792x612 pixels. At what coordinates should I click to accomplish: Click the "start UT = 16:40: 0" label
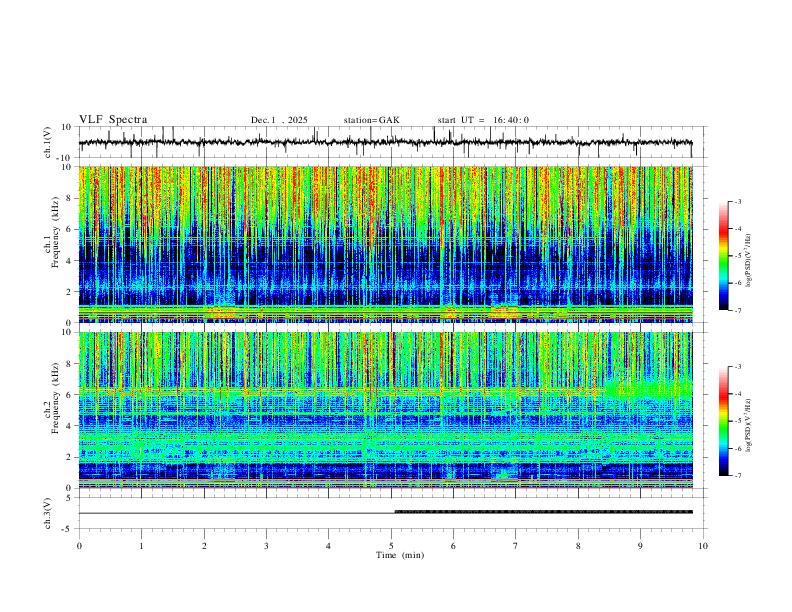coord(483,120)
